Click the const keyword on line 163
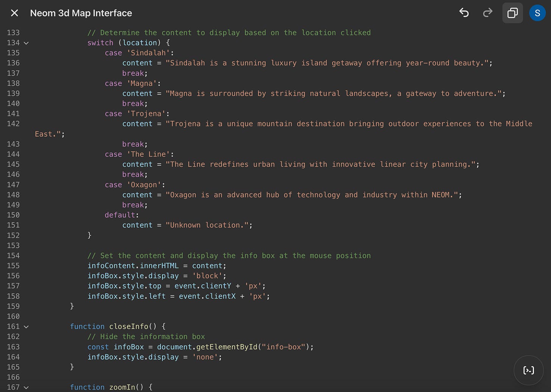551x392 pixels. pyautogui.click(x=98, y=347)
